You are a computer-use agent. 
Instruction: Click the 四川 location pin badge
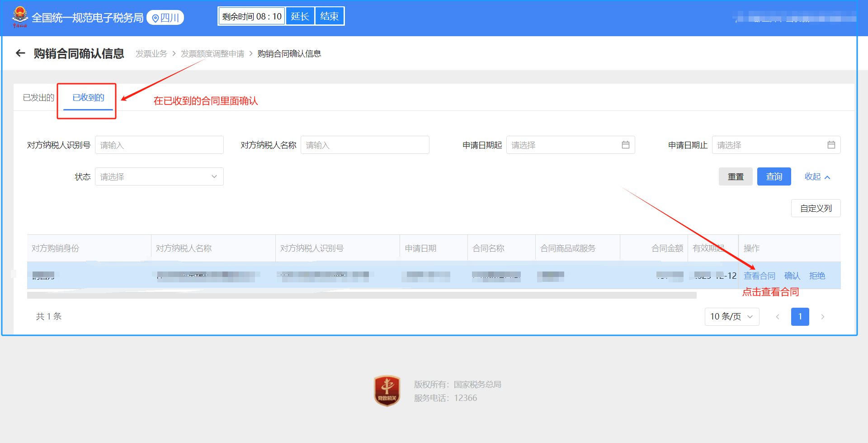(165, 18)
